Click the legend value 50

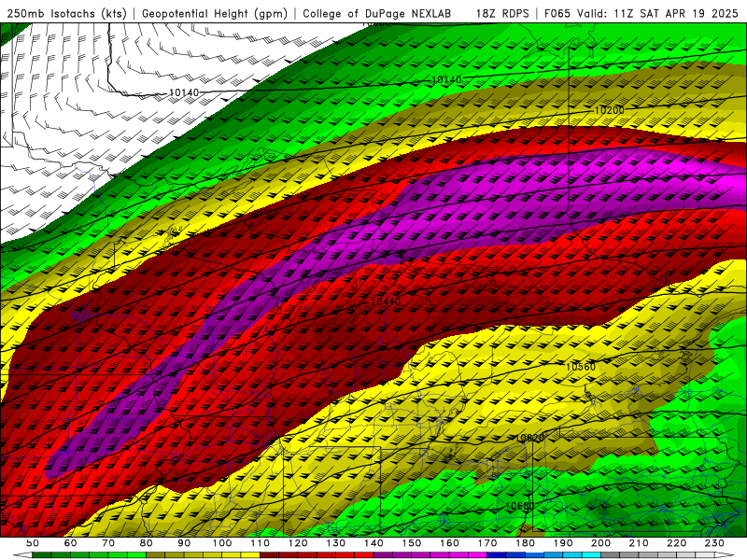tap(32, 543)
